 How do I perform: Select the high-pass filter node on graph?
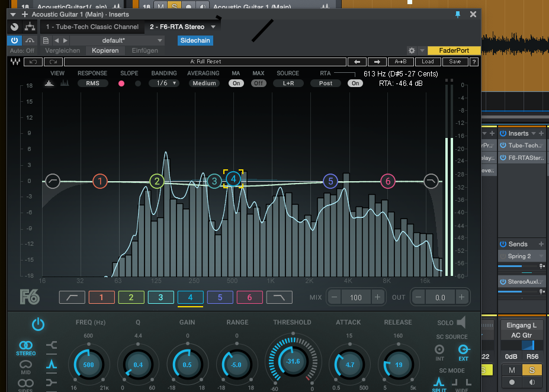click(53, 181)
